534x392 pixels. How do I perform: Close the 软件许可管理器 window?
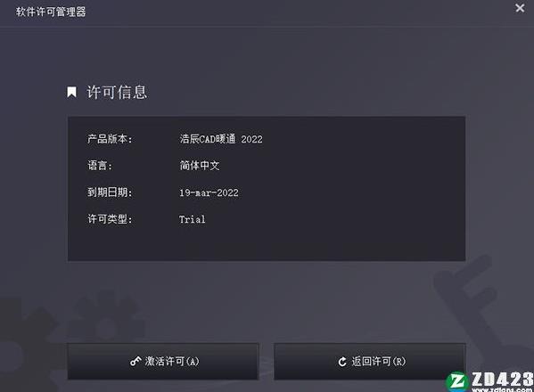(520, 8)
